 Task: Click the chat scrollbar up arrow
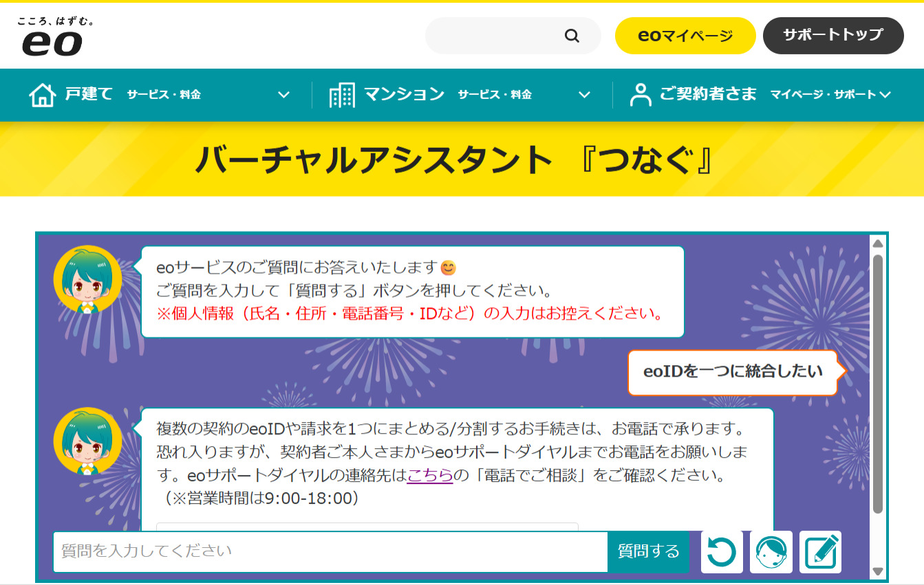click(x=877, y=243)
